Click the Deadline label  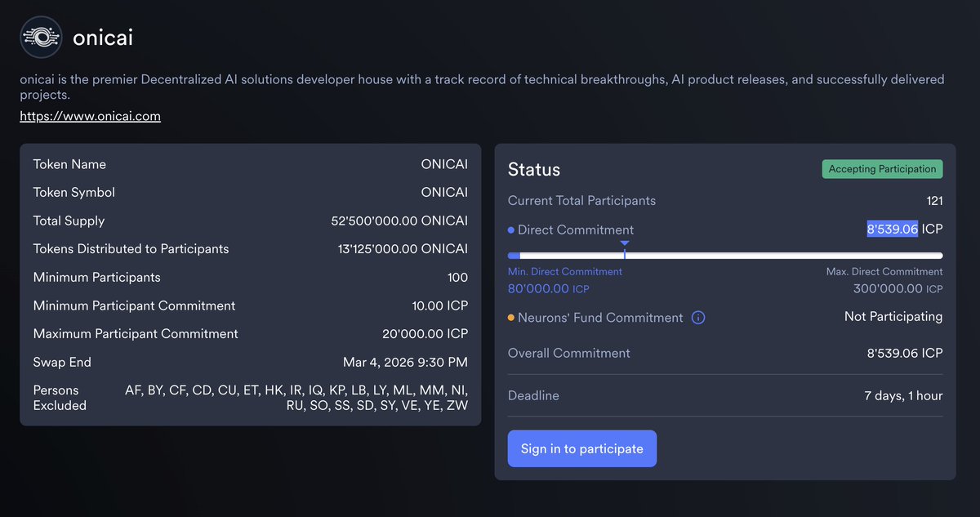(x=533, y=396)
